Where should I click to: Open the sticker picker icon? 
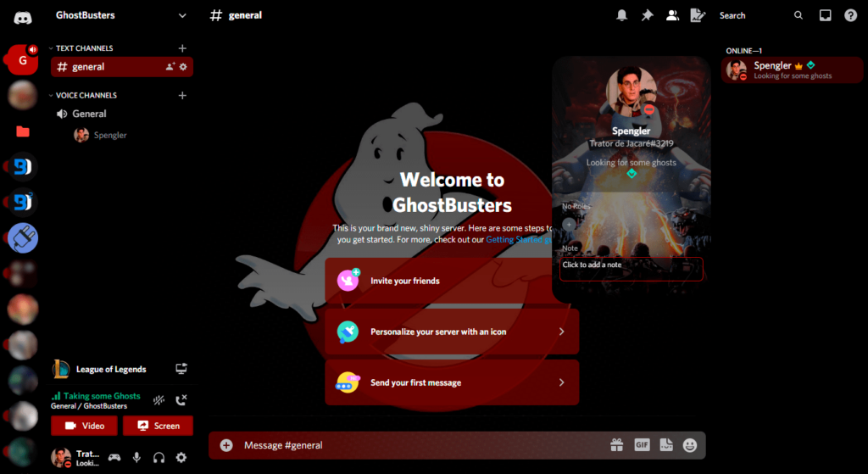click(x=666, y=444)
